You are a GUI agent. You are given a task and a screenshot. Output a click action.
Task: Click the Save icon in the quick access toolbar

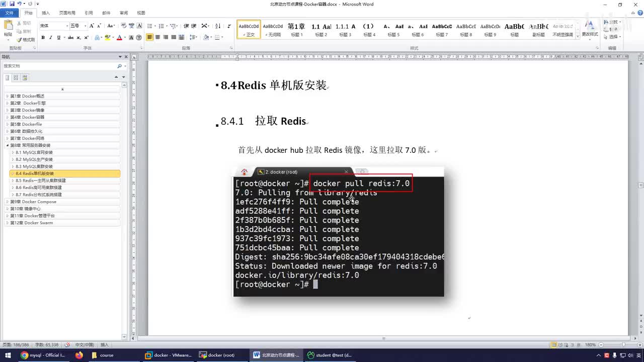tap(11, 4)
